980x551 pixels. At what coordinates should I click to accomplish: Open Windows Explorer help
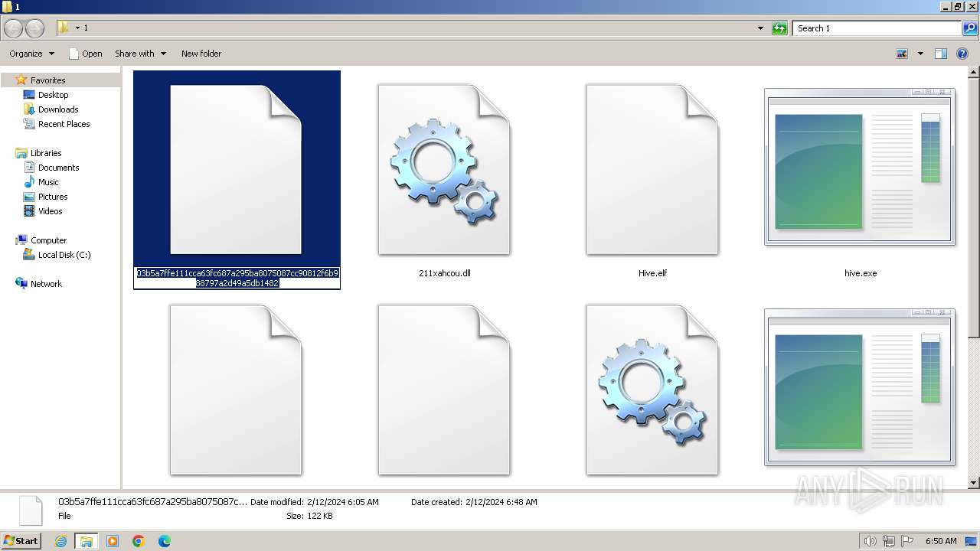(x=962, y=54)
